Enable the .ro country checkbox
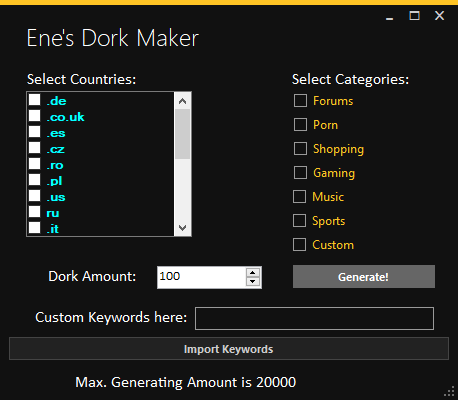Viewport: 458px width, 400px height. (x=35, y=164)
